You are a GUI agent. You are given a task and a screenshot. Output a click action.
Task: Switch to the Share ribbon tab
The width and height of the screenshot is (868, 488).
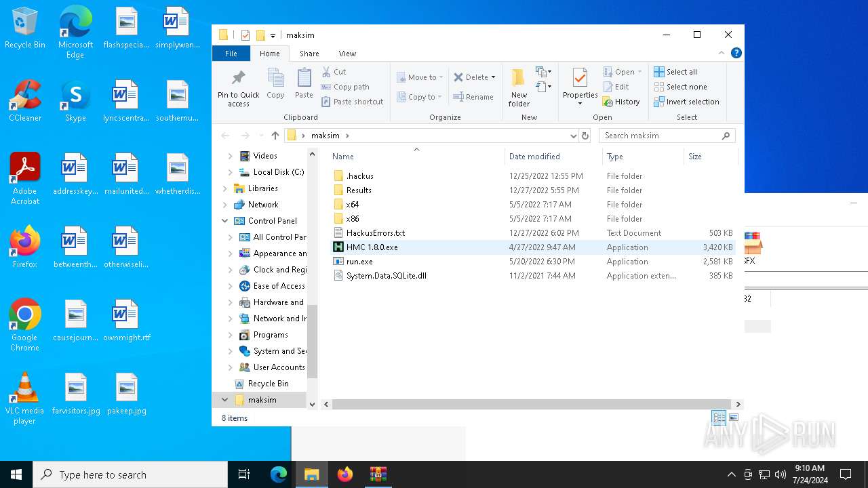coord(309,54)
